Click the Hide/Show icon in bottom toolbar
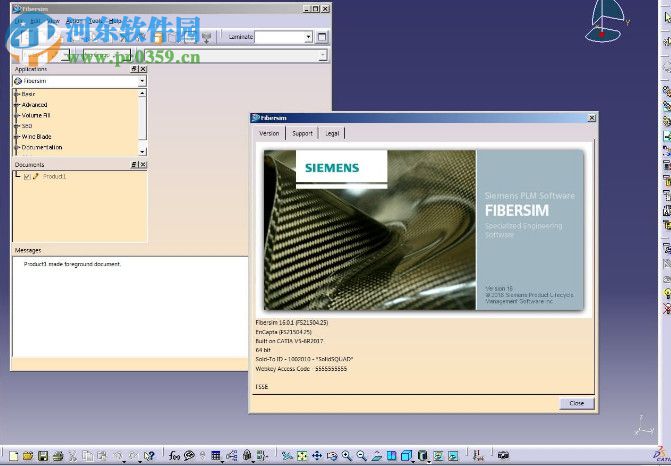This screenshot has width=671, height=466. click(x=438, y=456)
